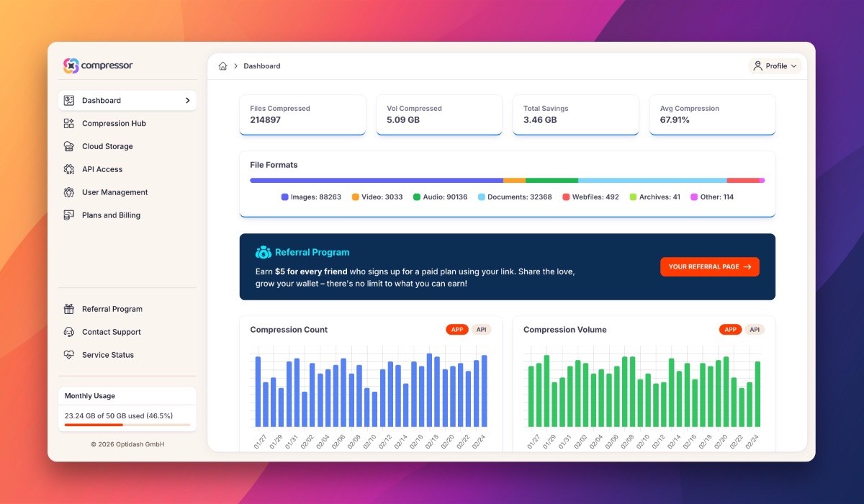The width and height of the screenshot is (864, 504).
Task: Select the Dashboard breadcrumb label
Action: 262,66
